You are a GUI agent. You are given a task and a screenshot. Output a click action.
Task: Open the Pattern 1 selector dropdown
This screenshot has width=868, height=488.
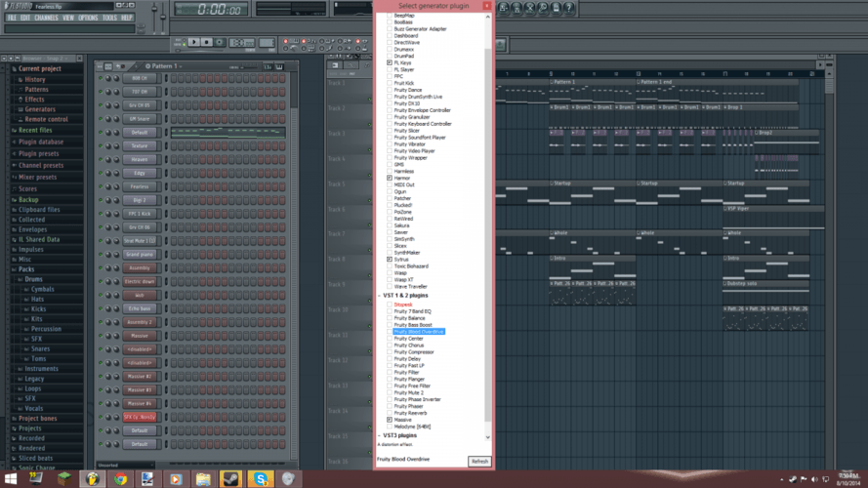[164, 65]
